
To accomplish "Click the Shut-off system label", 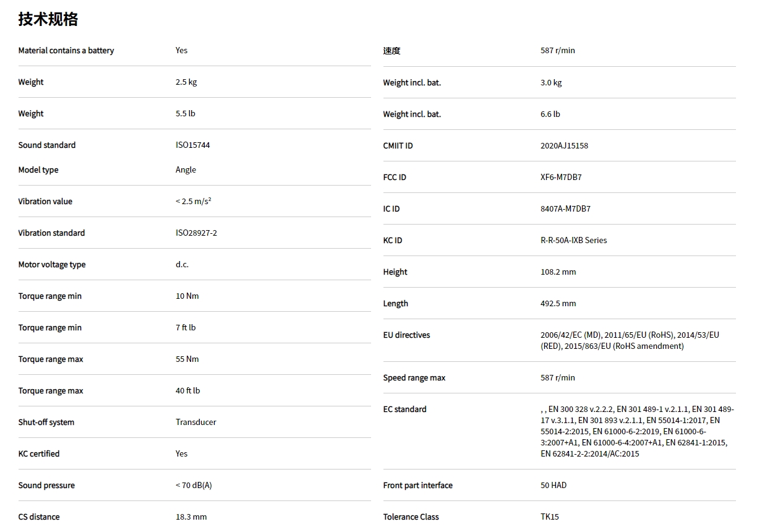I will click(x=46, y=423).
